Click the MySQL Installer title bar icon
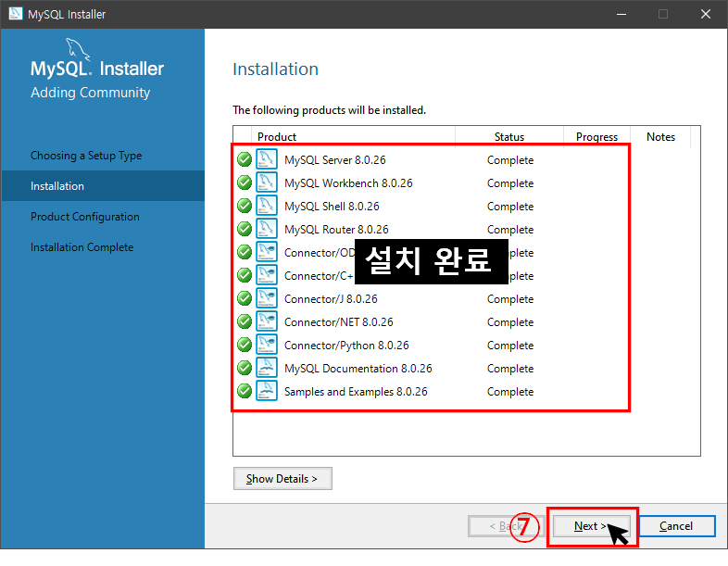Image resolution: width=728 pixels, height=566 pixels. [16, 14]
